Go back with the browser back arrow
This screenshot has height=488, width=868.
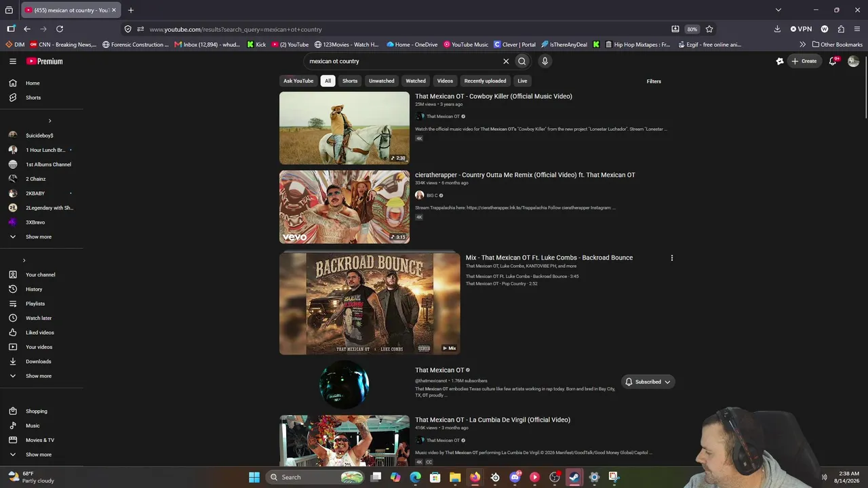[27, 29]
